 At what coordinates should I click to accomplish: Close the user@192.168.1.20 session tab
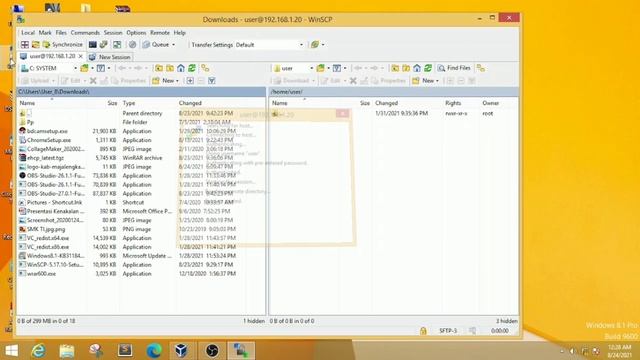pos(80,56)
